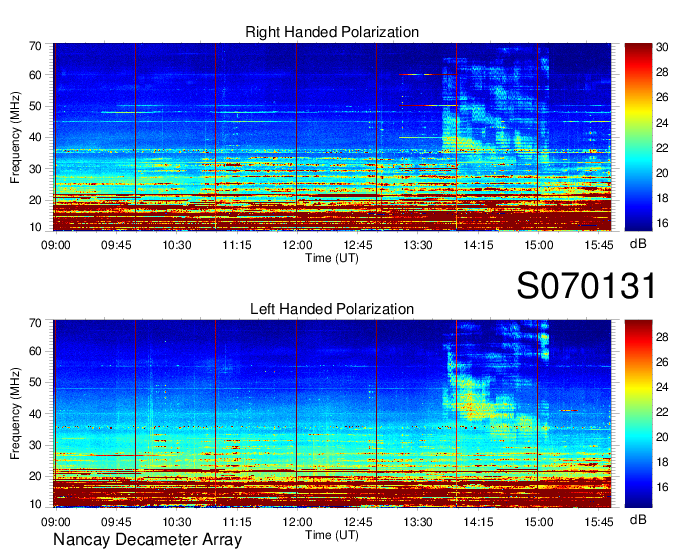Click the 18 dB tick on Left Handed color bar
The width and height of the screenshot is (680, 552).
(x=662, y=462)
